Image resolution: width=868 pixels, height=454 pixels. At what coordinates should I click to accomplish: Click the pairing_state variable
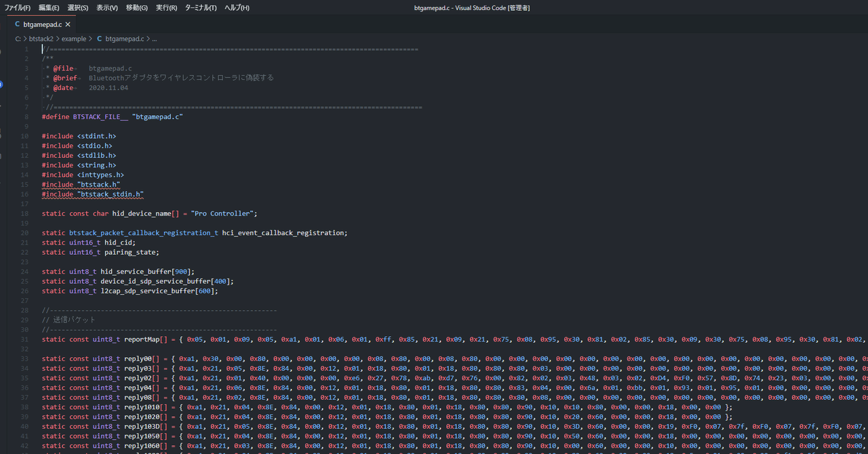(x=130, y=252)
